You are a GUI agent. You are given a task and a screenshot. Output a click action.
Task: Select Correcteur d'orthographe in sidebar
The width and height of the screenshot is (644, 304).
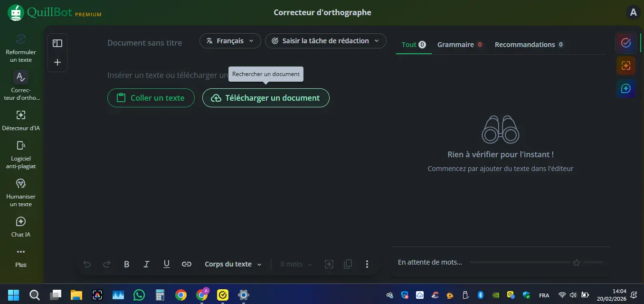[21, 86]
